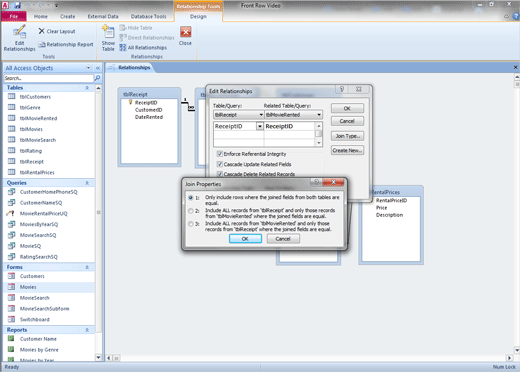The width and height of the screenshot is (520, 372).
Task: Open Movies by Genre report
Action: tap(39, 350)
